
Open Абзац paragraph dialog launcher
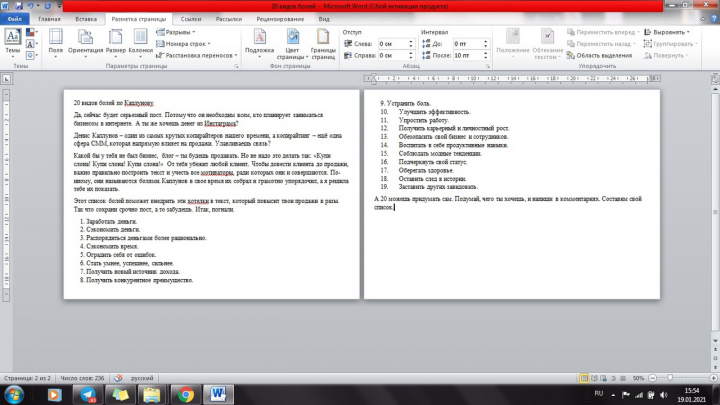coord(488,66)
